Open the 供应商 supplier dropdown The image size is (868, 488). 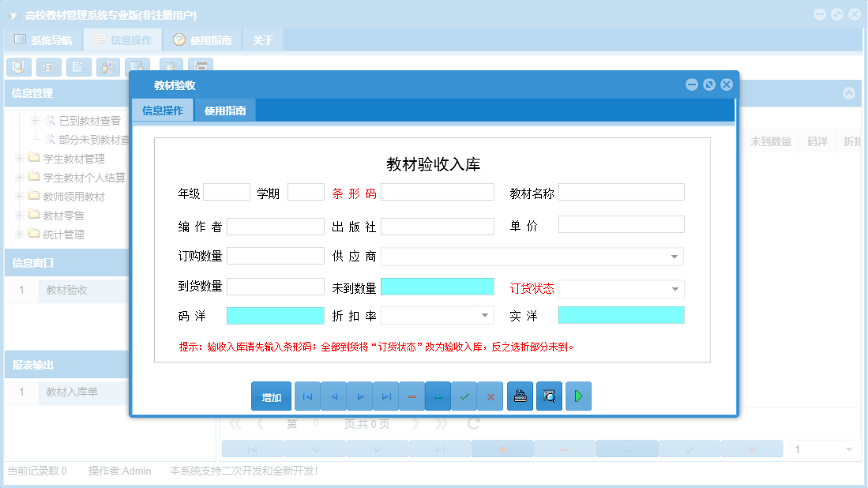coord(674,256)
